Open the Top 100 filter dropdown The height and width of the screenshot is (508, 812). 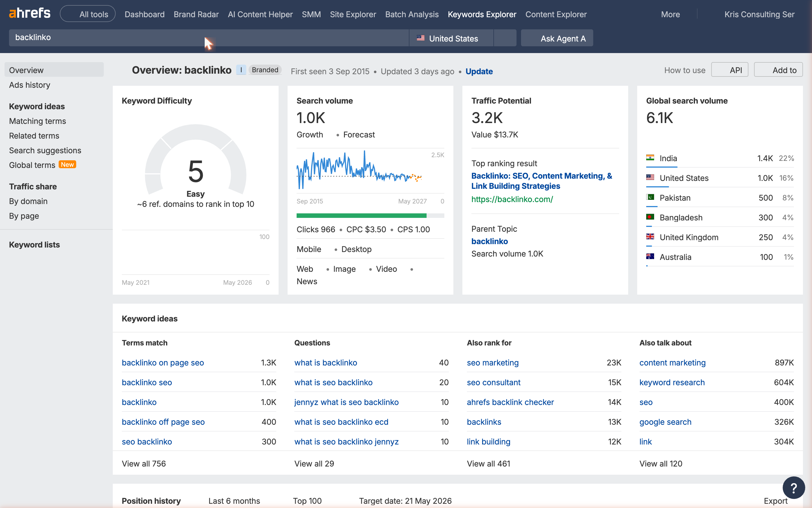(x=307, y=501)
